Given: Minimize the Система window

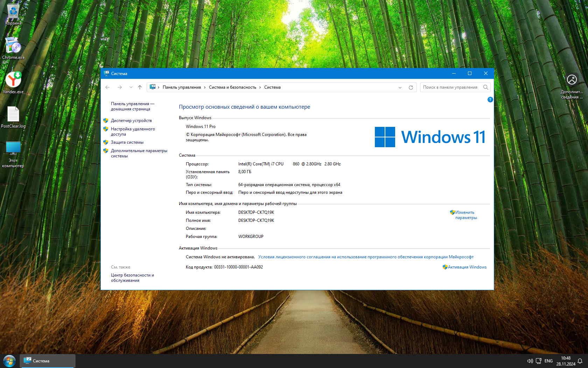Looking at the screenshot, I should 454,73.
